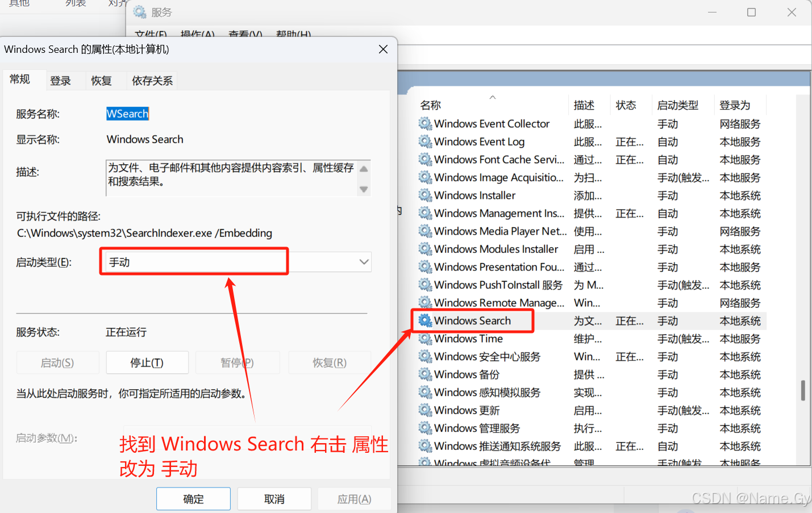Click gear icon of Windows Modules Installer row
The image size is (812, 513).
(x=425, y=249)
